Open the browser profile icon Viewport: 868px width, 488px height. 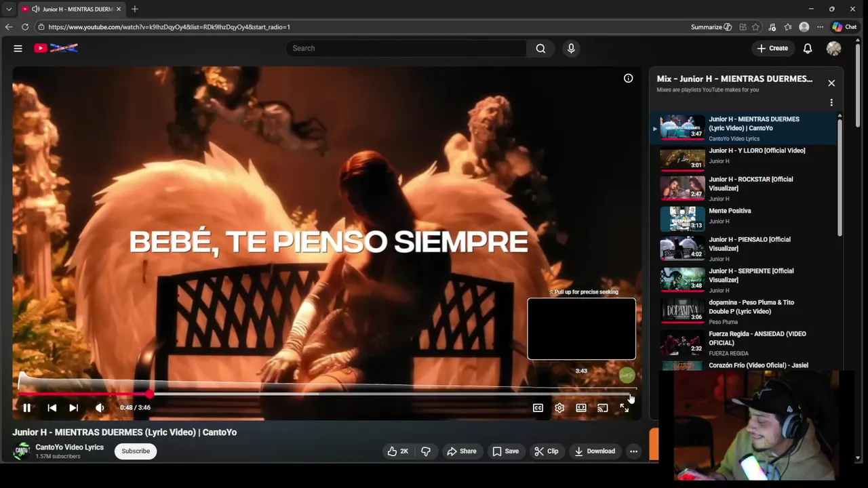click(x=804, y=27)
